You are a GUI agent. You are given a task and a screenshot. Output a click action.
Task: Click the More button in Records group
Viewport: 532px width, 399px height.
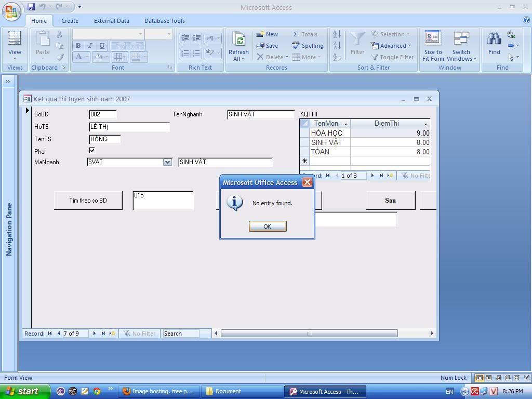306,57
